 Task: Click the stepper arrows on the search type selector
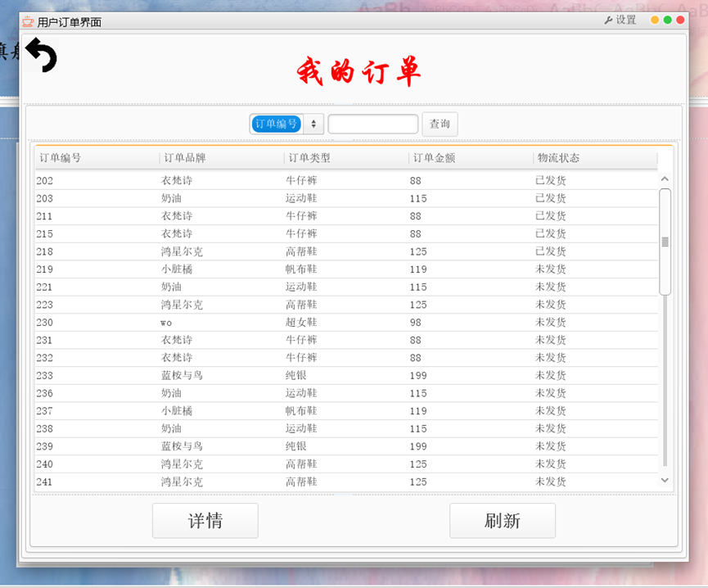click(x=313, y=124)
